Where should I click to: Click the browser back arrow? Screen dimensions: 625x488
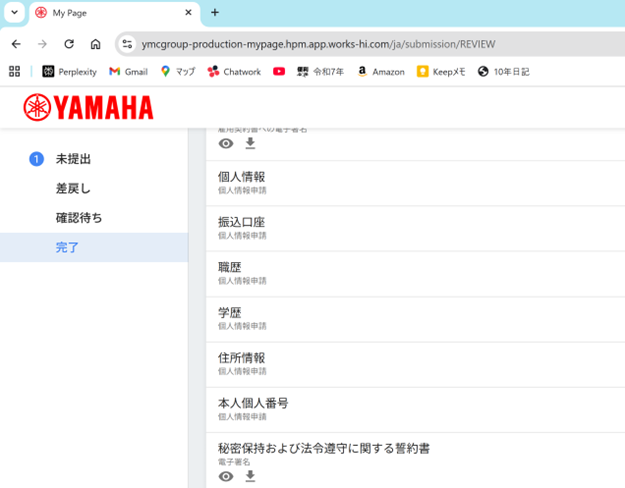16,44
